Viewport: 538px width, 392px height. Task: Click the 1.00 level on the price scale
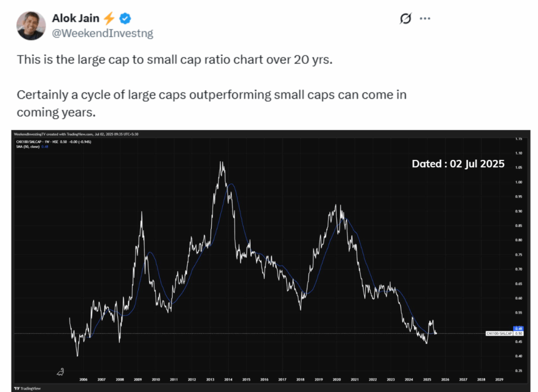pos(519,182)
